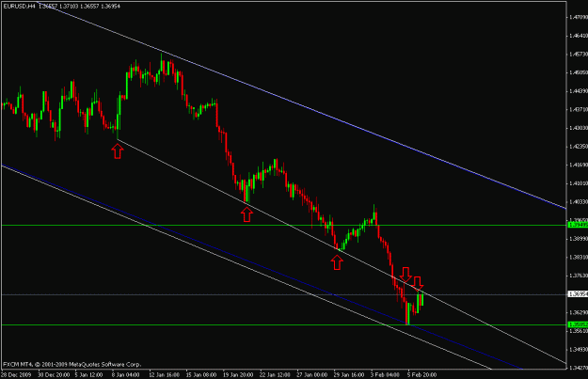Click the lower green horizontal line price tag
The width and height of the screenshot is (588, 379).
[x=578, y=324]
